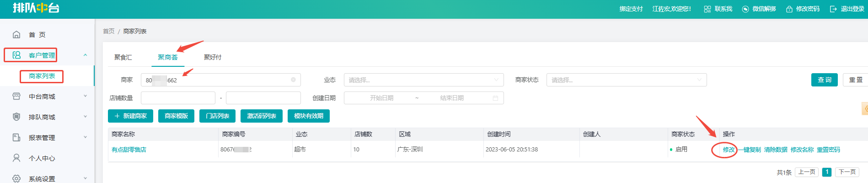Click the 客户管理 sidebar icon
Viewport: 868px width, 183px height.
coord(16,55)
